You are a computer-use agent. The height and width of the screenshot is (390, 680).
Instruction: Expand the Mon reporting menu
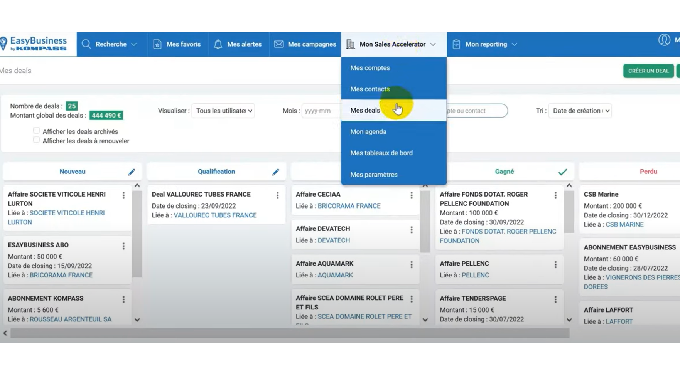514,44
